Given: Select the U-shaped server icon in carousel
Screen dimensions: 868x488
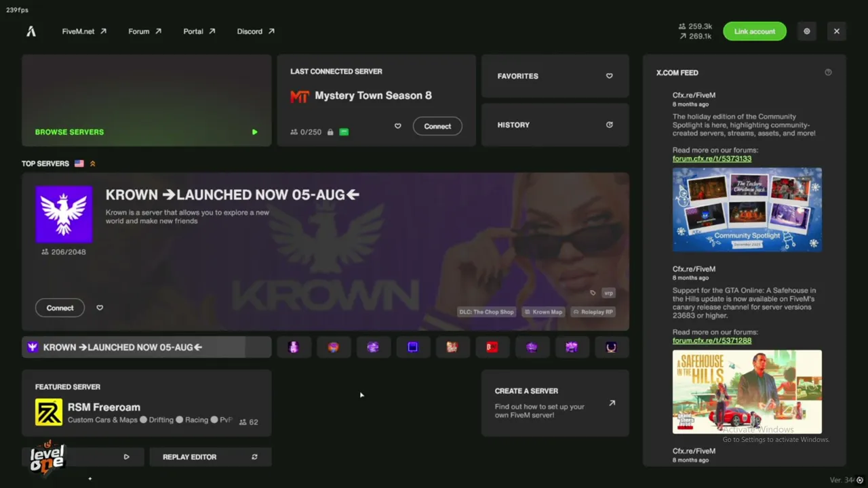Looking at the screenshot, I should (611, 347).
